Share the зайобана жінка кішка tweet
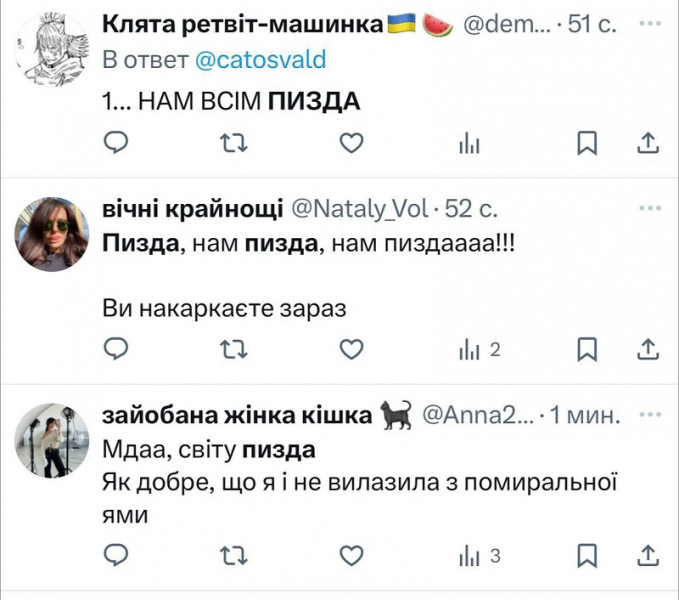This screenshot has height=600, width=679. point(647,555)
